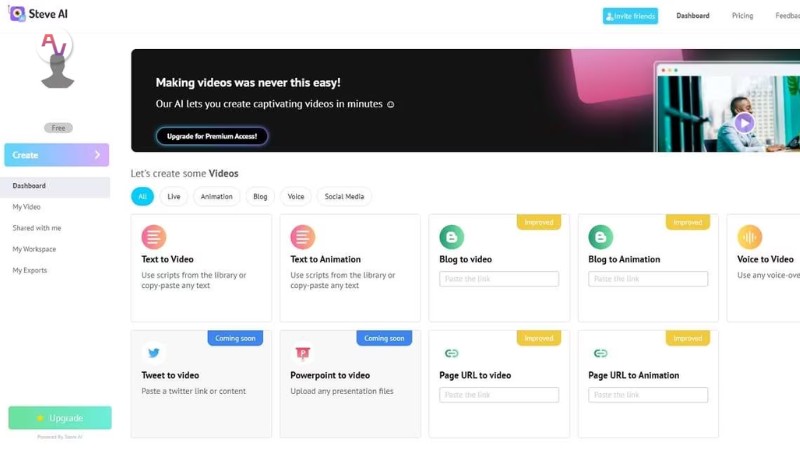Select the All filter tab
The height and width of the screenshot is (450, 800).
pyautogui.click(x=142, y=196)
